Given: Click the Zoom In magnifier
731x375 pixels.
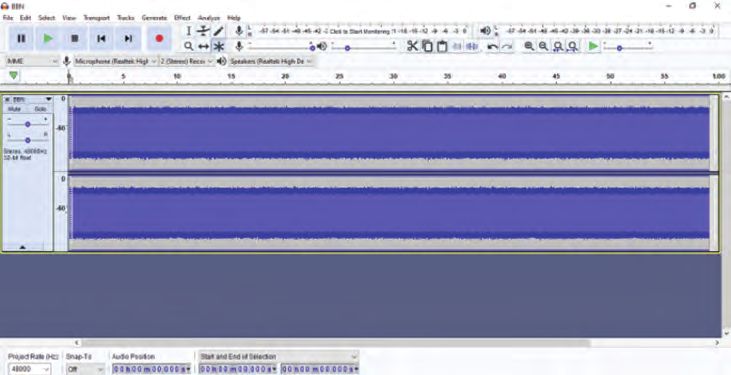Looking at the screenshot, I should click(x=529, y=46).
